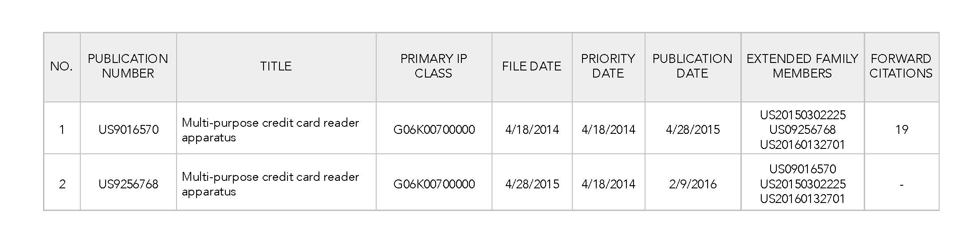
Task: Click family member US09016570
Action: pyautogui.click(x=802, y=169)
